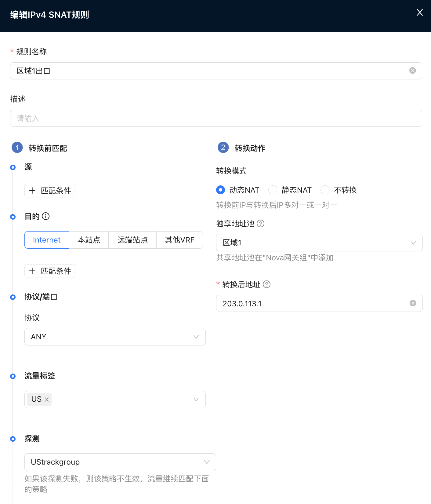Open the 协议 ANY dropdown
Viewport: 431px width, 504px height.
(115, 337)
